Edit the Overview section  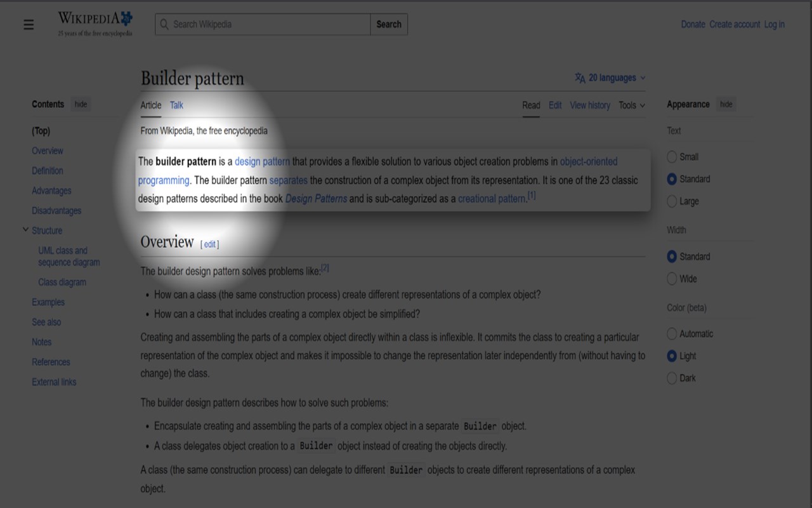click(210, 244)
